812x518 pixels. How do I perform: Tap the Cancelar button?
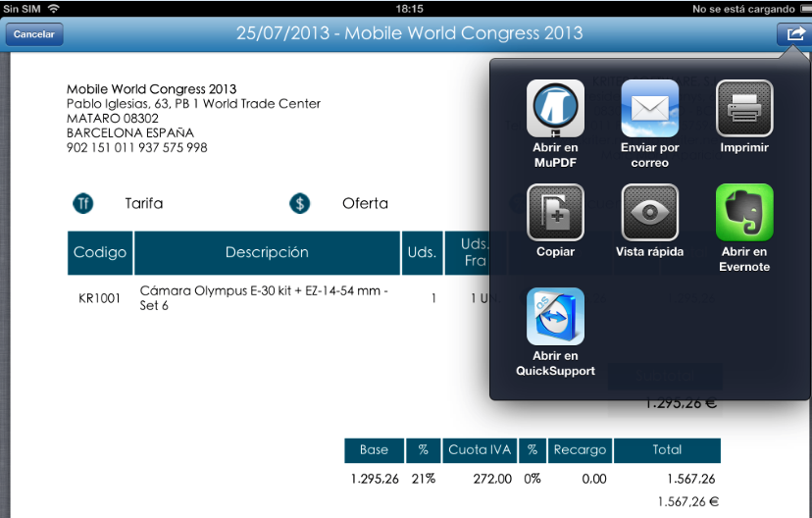click(34, 34)
